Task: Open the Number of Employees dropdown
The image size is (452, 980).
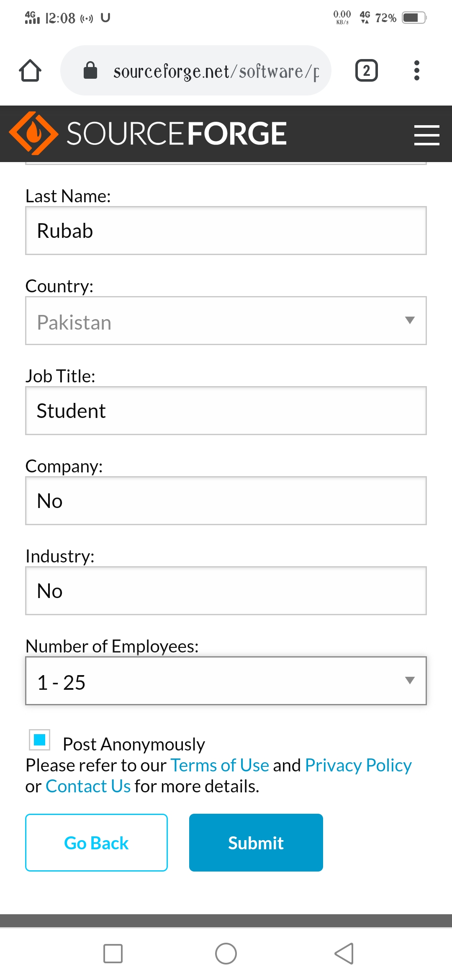Action: 226,681
